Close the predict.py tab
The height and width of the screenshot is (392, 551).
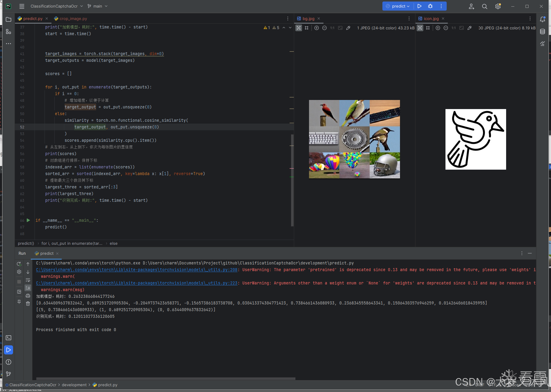click(47, 18)
